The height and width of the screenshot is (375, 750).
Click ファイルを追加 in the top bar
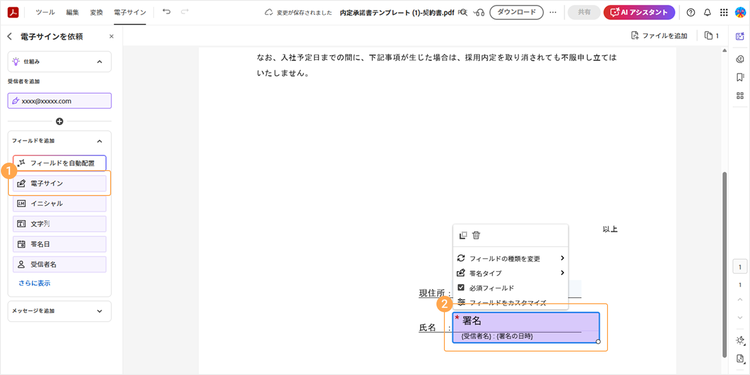click(659, 35)
